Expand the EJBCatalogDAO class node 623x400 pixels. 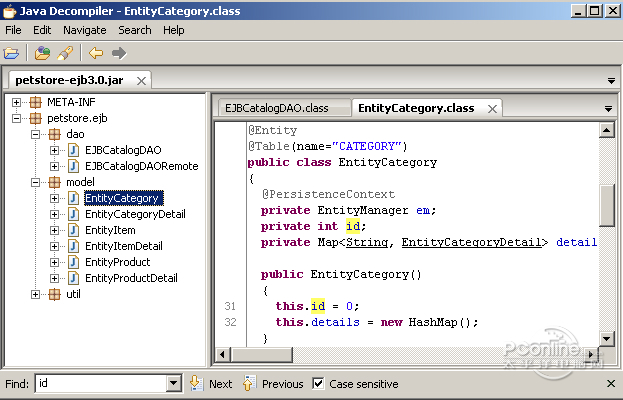pyautogui.click(x=54, y=150)
